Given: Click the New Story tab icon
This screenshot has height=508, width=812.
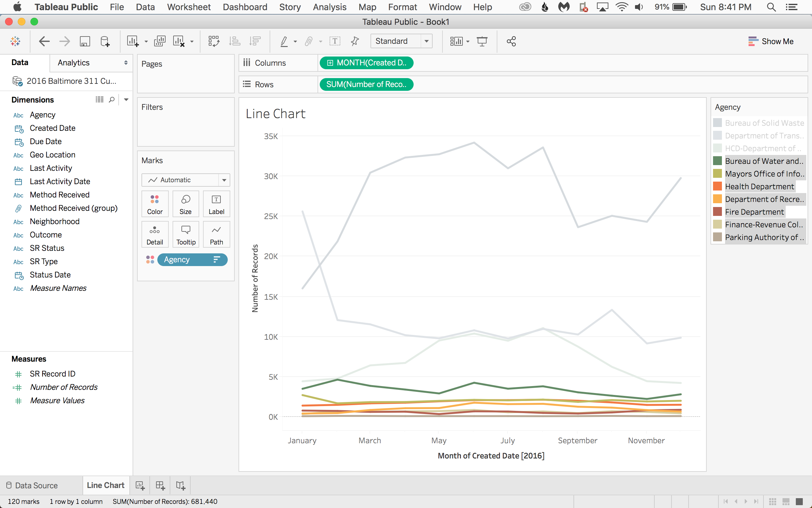Looking at the screenshot, I should pyautogui.click(x=180, y=485).
